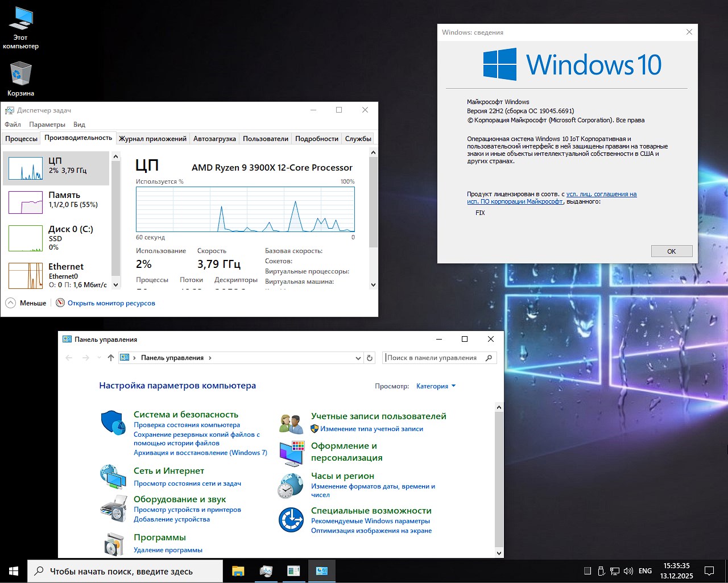
Task: Open Открыть монитор ресурсов link
Action: click(111, 303)
